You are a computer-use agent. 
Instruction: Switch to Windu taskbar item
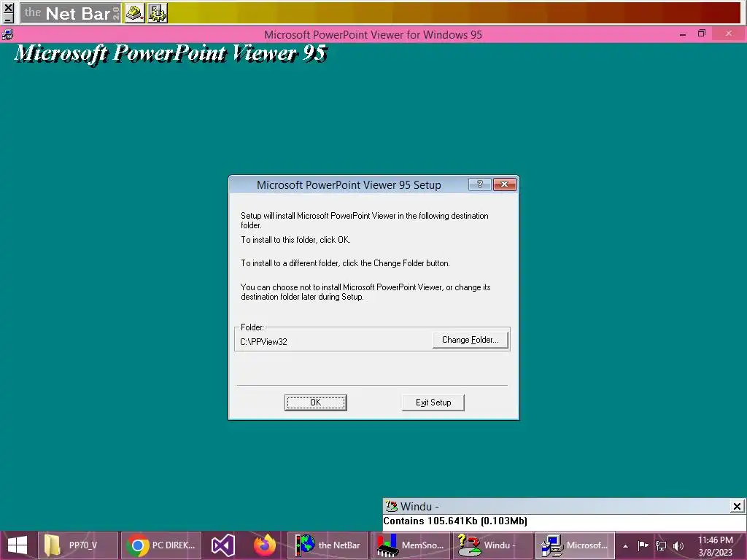[x=492, y=545]
